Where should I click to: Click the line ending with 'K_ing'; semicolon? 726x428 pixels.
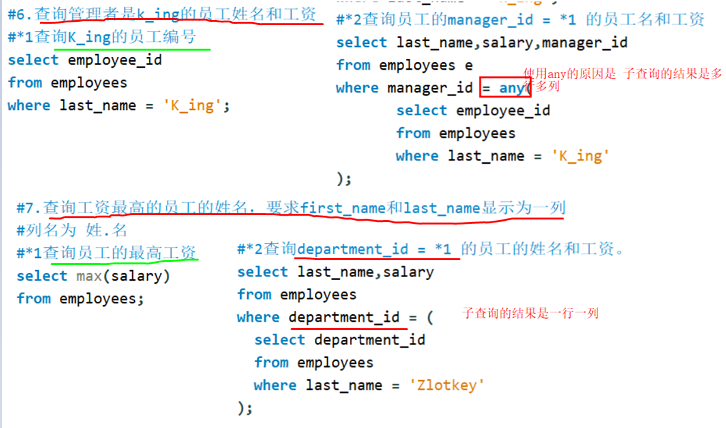[x=119, y=106]
